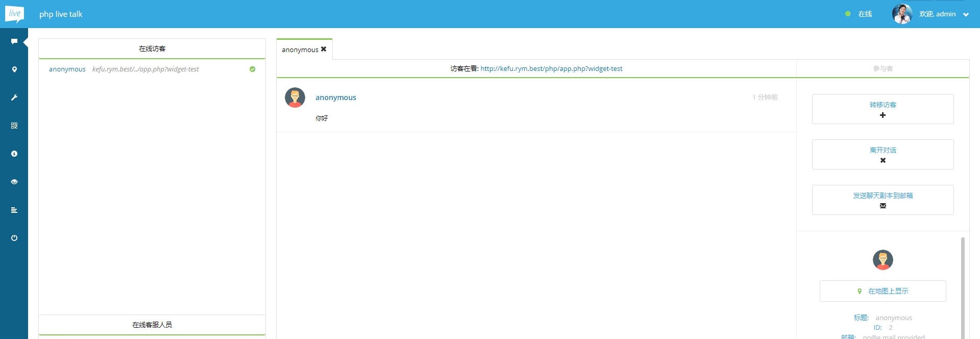Select anonymous visitor in online visitors list
The width and height of the screenshot is (980, 339).
coord(67,69)
